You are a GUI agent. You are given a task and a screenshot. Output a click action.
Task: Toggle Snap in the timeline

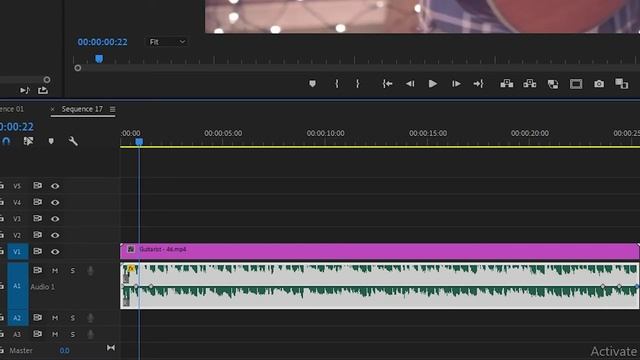tap(6, 141)
